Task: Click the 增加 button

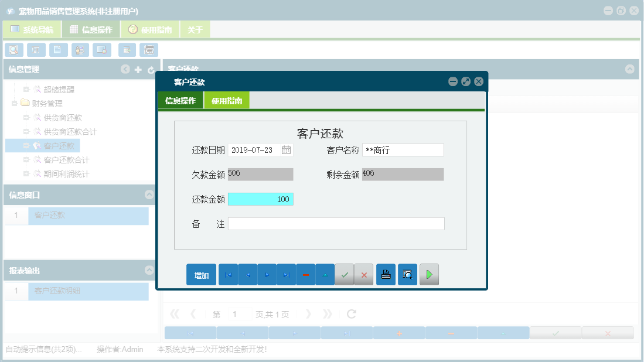Action: point(201,274)
